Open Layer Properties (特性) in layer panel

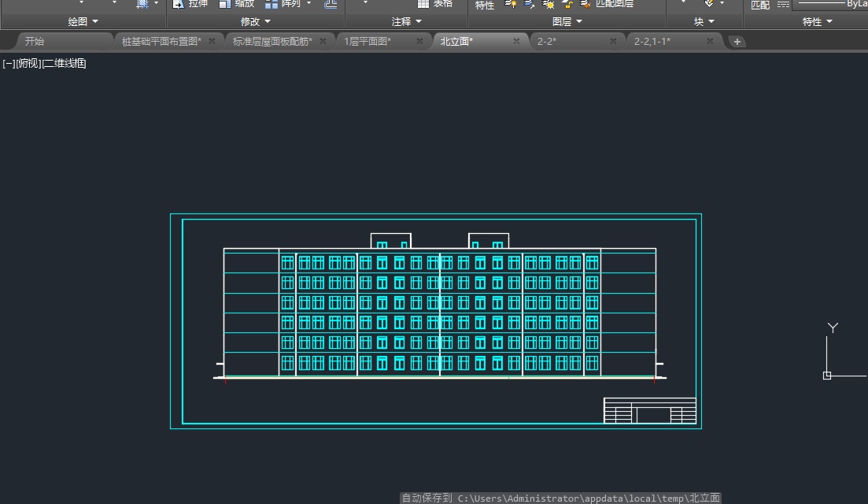[485, 5]
